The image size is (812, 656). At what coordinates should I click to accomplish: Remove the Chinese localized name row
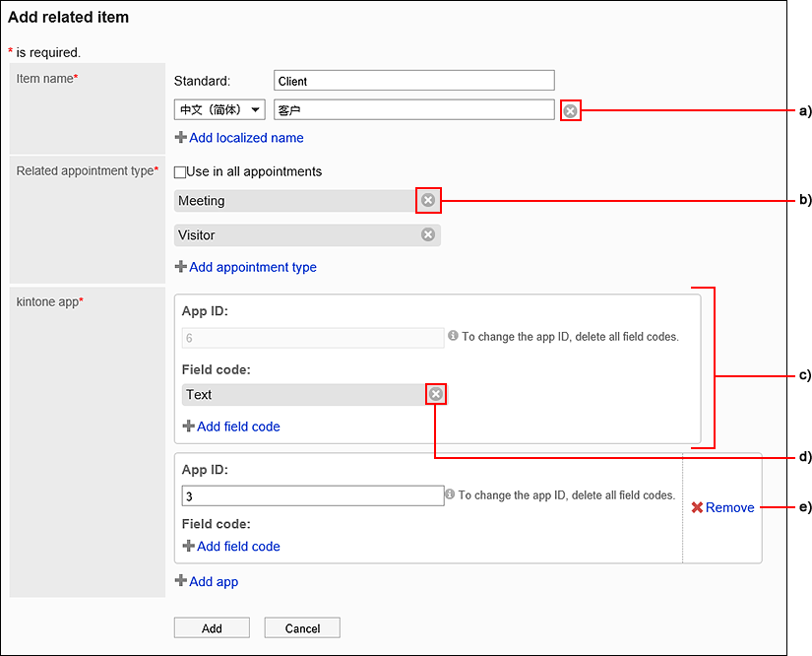pyautogui.click(x=570, y=111)
